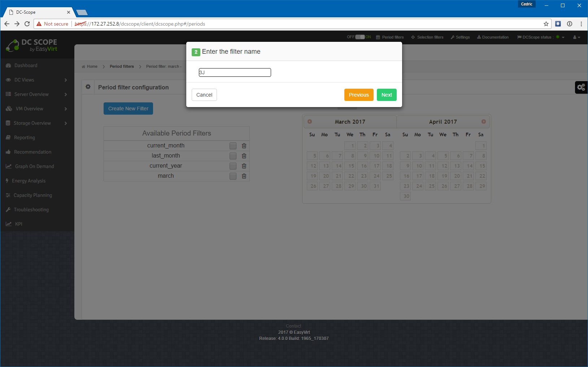Click the period filter configuration gear icon
Image resolution: width=588 pixels, height=367 pixels.
point(88,87)
